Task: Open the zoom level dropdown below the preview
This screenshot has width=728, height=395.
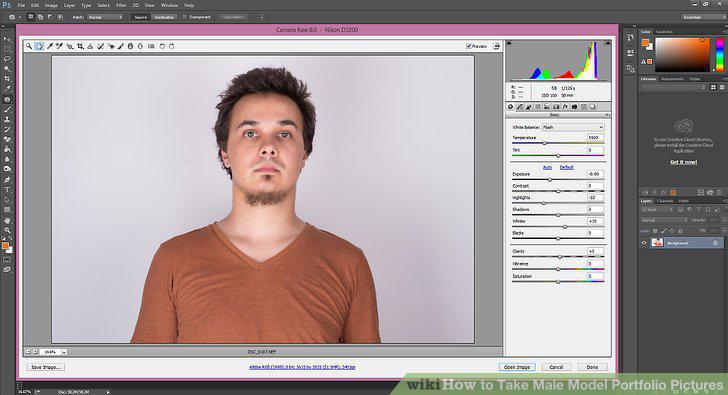Action: [64, 352]
